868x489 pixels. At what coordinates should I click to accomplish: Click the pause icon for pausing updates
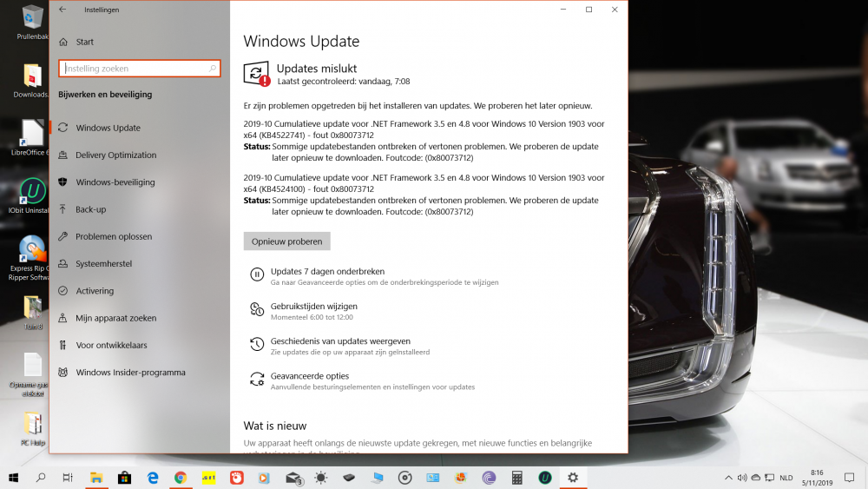pos(257,274)
